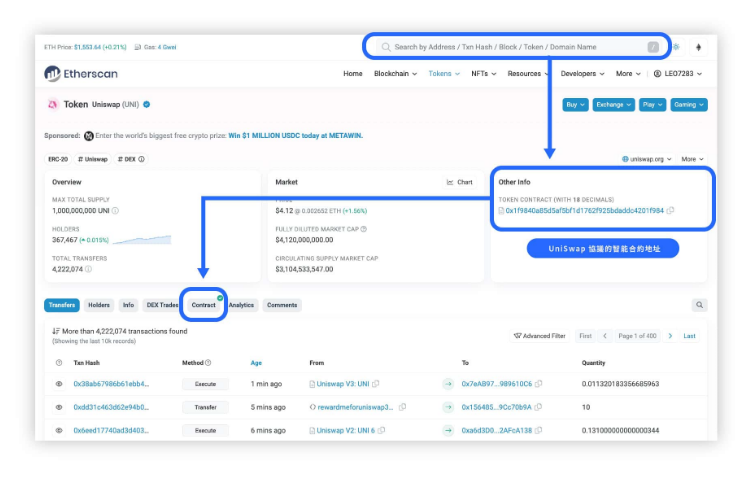Go to next page arrow
This screenshot has width=747, height=479.
[670, 336]
